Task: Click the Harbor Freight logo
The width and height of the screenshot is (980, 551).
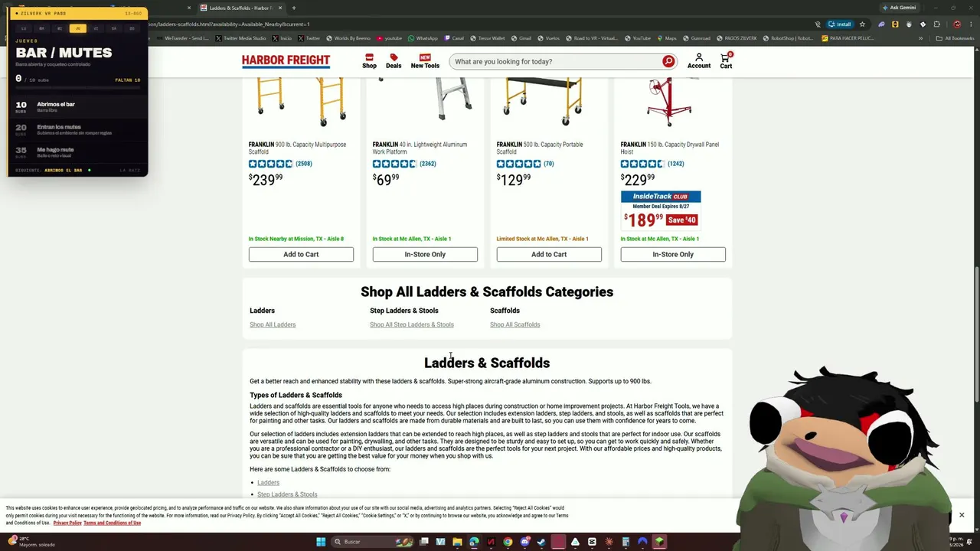Action: [x=286, y=61]
